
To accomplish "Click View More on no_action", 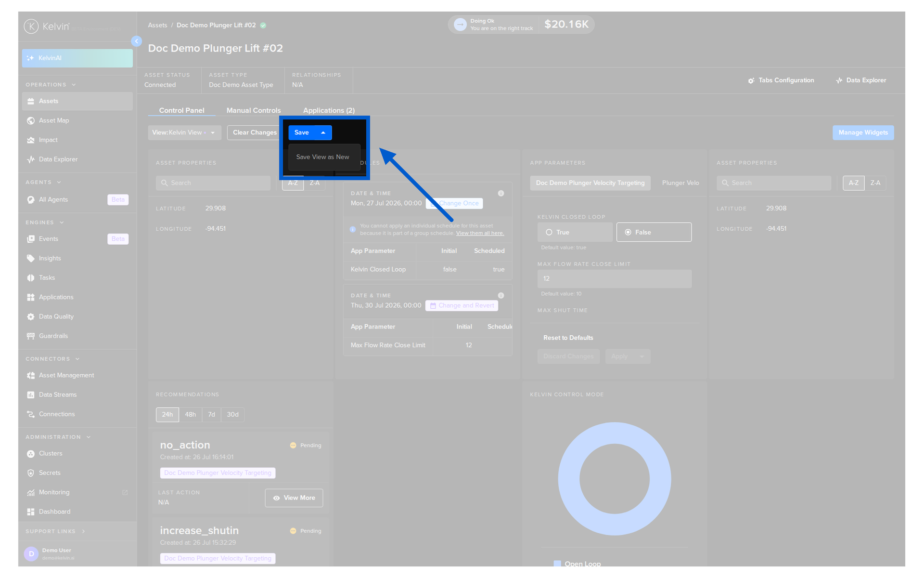I will point(294,498).
